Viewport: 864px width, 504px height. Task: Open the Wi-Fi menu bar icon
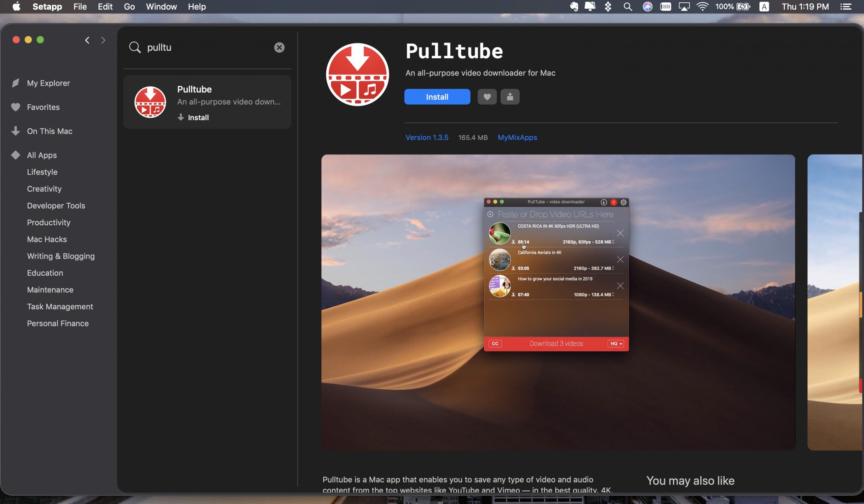click(x=702, y=6)
